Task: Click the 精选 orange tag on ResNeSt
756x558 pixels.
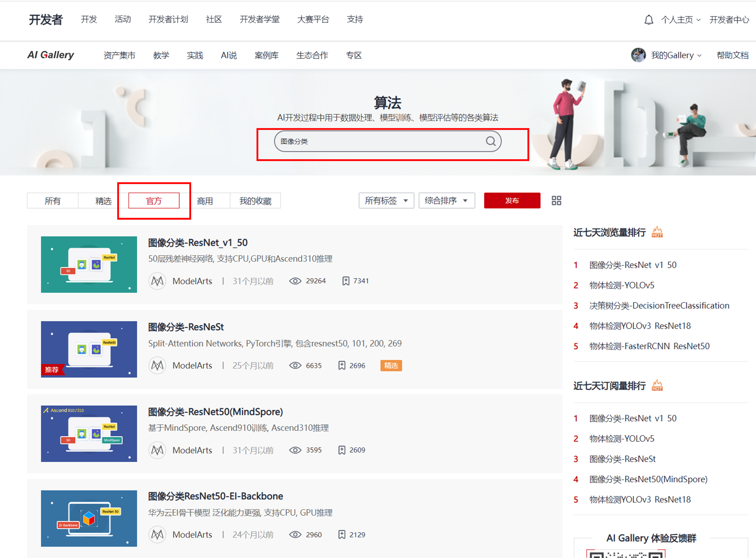Action: click(x=391, y=365)
